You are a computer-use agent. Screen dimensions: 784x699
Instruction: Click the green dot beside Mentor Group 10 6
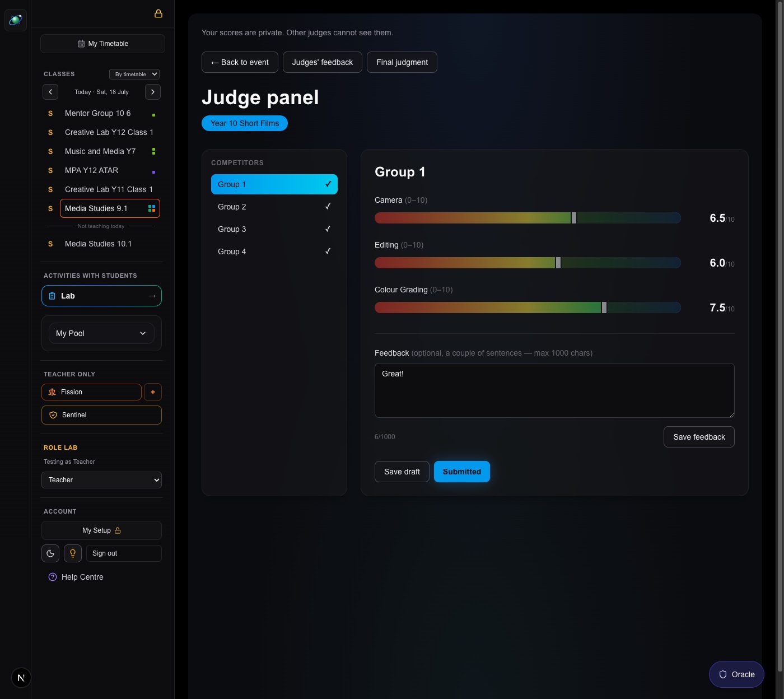coord(153,115)
